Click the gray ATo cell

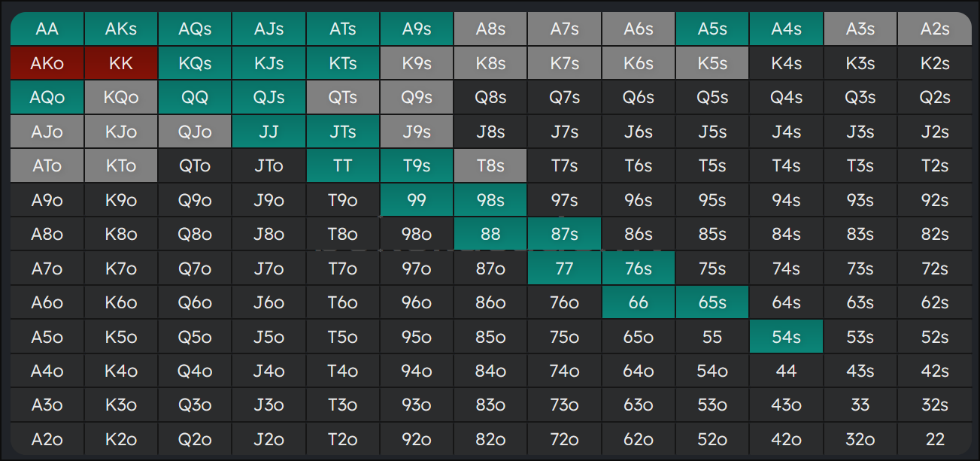[47, 166]
